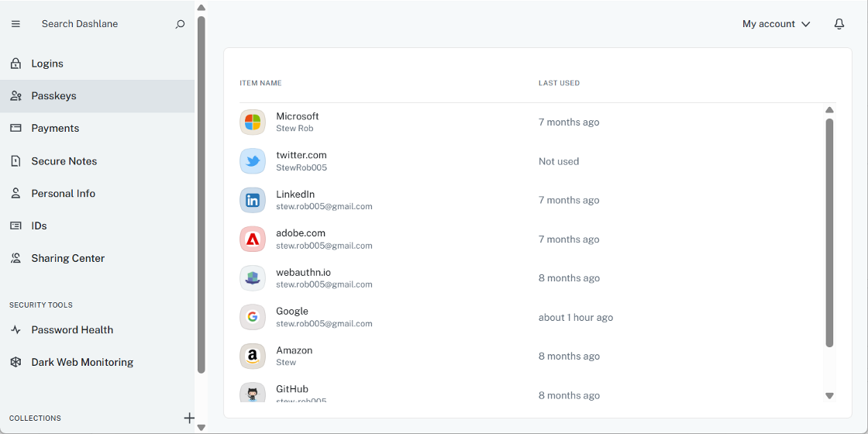Click the adobe.com logo icon
Screen dimensions: 868x434
click(x=253, y=239)
